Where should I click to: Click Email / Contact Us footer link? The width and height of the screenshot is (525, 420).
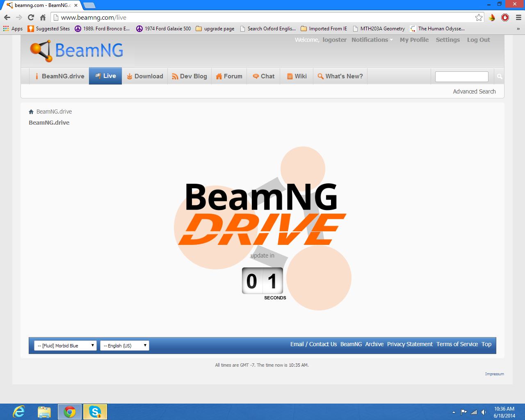313,344
